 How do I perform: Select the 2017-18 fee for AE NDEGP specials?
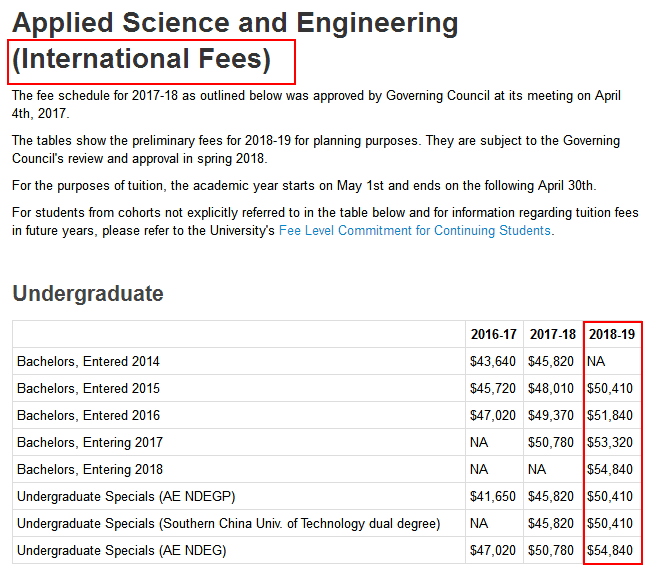coord(551,497)
